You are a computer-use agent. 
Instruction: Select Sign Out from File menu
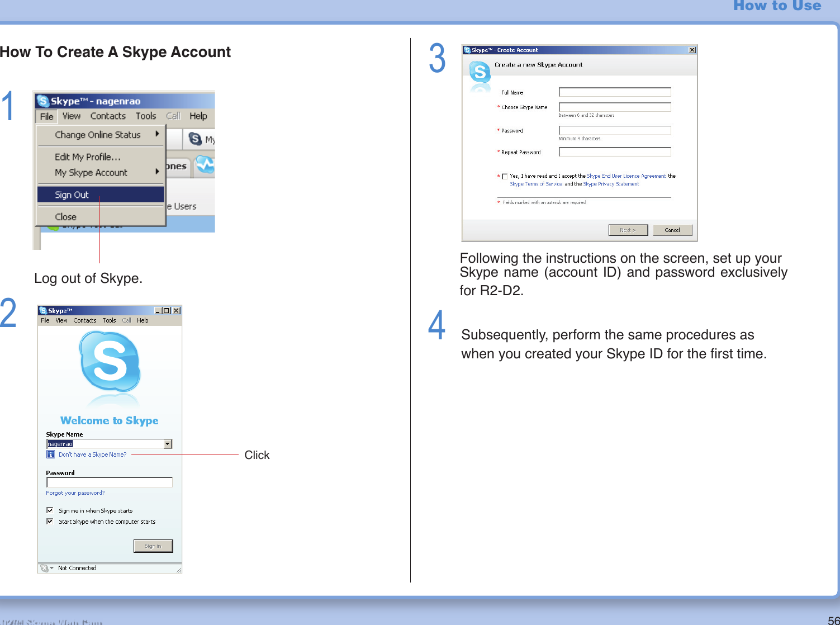pyautogui.click(x=101, y=195)
